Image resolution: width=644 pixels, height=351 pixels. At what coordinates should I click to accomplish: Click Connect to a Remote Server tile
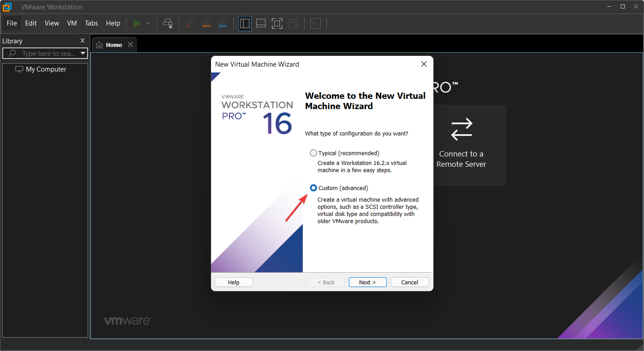tap(462, 145)
